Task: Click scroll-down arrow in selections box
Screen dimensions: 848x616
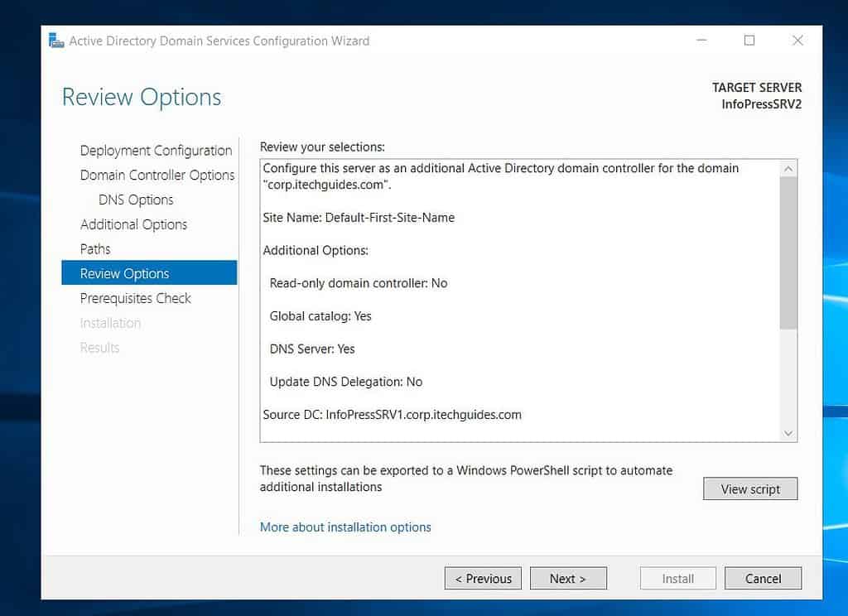Action: click(x=788, y=433)
